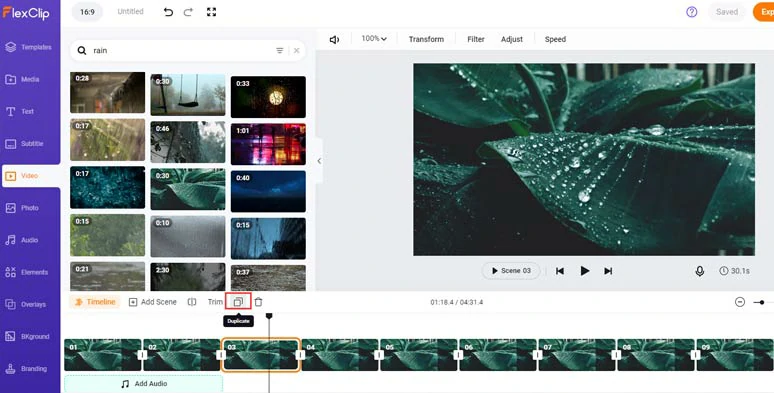Click the 30.1s scene duration
This screenshot has height=393, width=774.
pyautogui.click(x=735, y=271)
